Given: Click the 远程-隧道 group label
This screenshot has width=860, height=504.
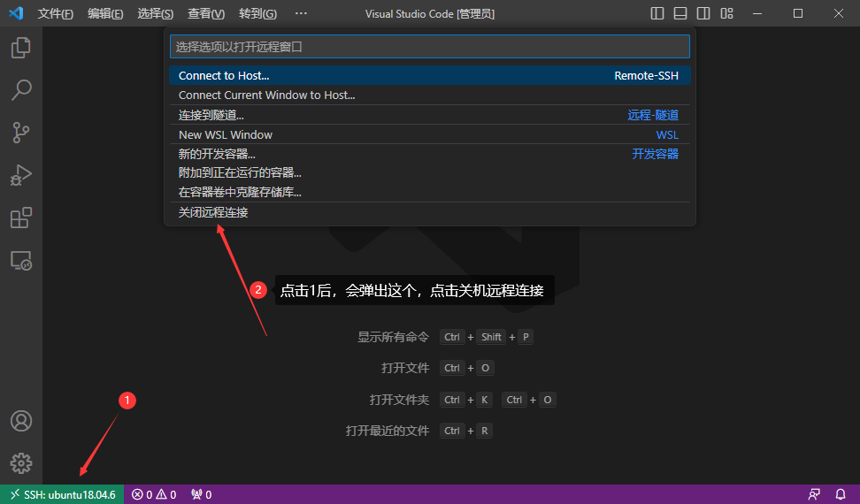Looking at the screenshot, I should coord(653,115).
